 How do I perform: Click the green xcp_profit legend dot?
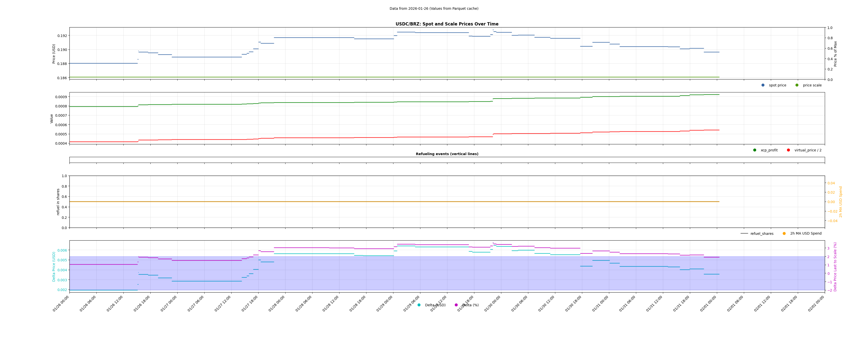[755, 150]
